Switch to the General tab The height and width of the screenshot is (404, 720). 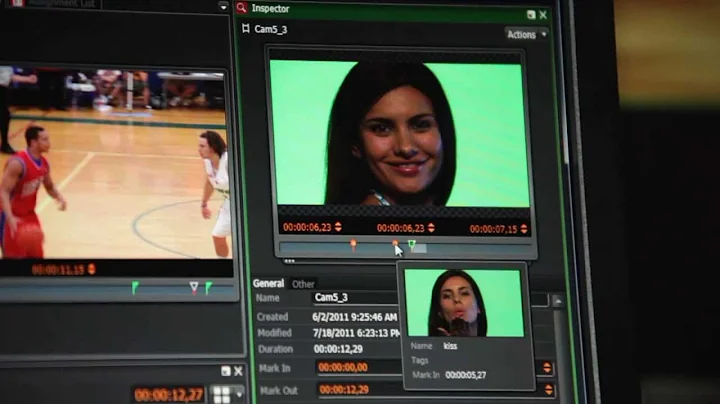click(x=268, y=283)
